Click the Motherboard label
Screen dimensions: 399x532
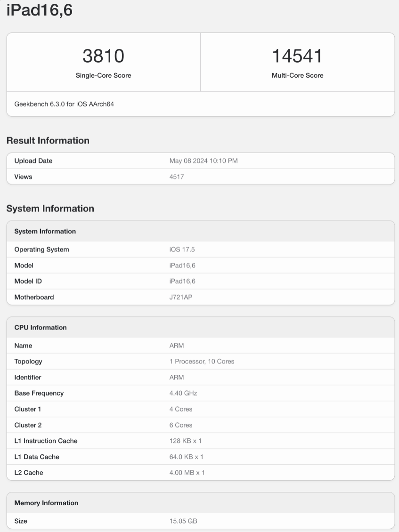34,297
